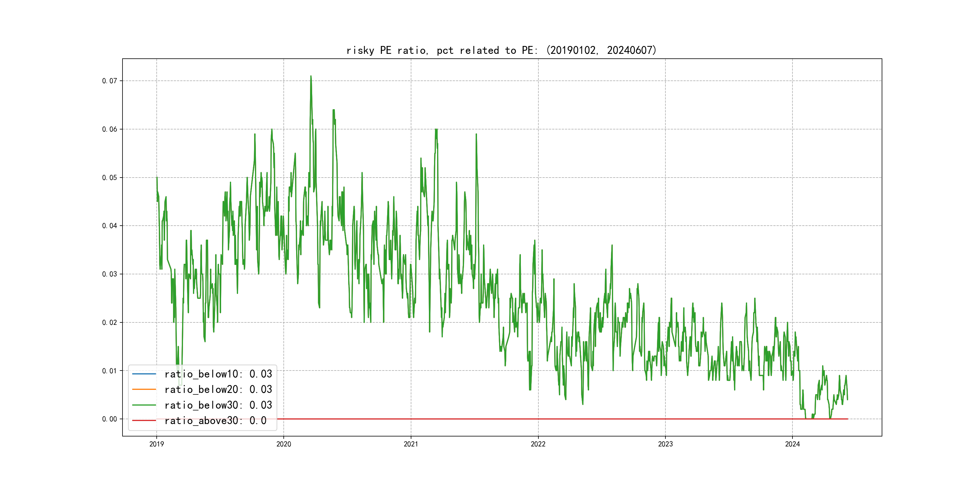980x490 pixels.
Task: Click the green ratio_below30 legend line
Action: (144, 405)
